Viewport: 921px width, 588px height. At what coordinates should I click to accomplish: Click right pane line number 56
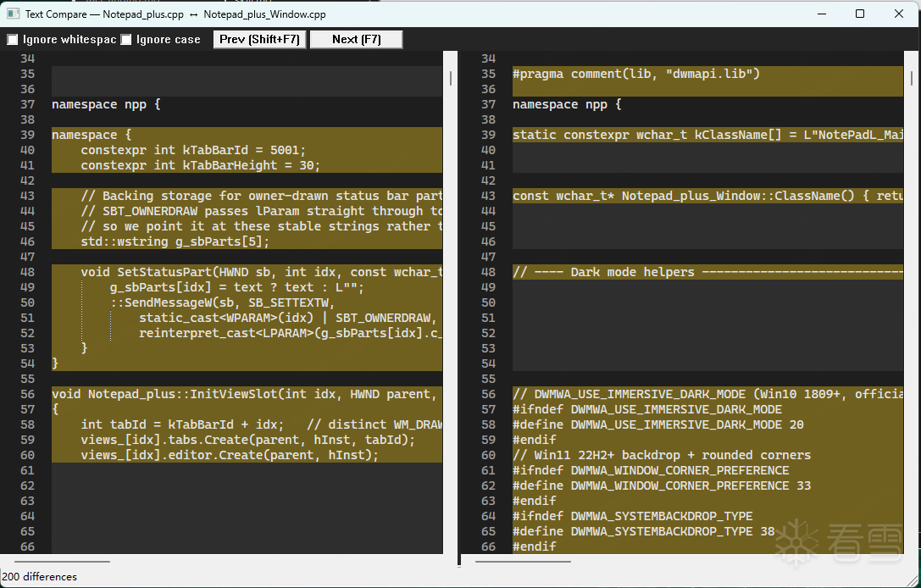pyautogui.click(x=489, y=395)
